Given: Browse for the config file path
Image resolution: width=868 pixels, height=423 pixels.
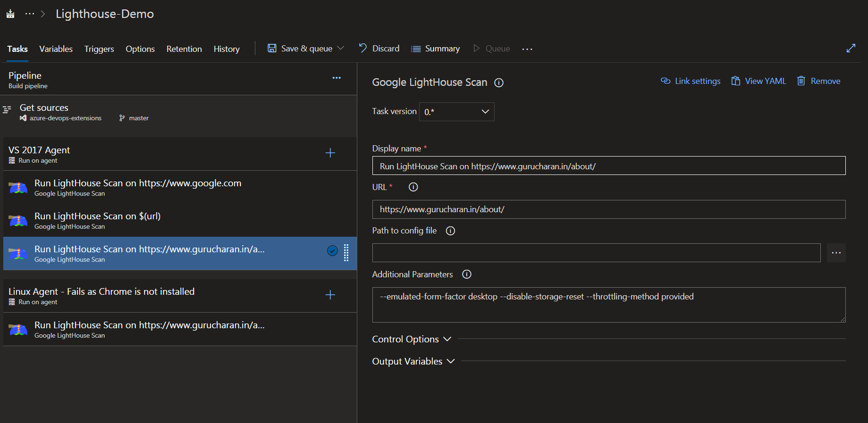Looking at the screenshot, I should [836, 253].
